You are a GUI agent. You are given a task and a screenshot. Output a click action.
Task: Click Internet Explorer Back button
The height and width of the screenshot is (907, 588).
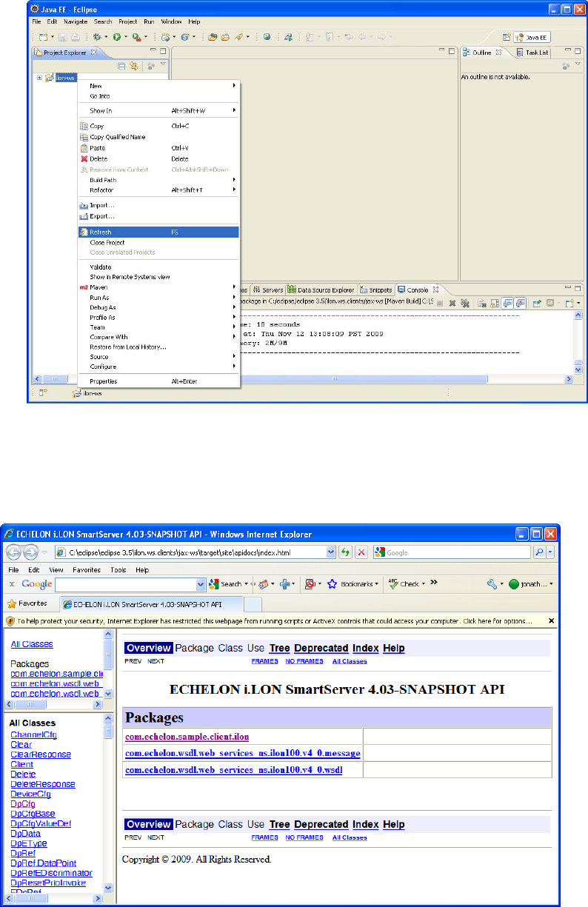click(x=14, y=552)
